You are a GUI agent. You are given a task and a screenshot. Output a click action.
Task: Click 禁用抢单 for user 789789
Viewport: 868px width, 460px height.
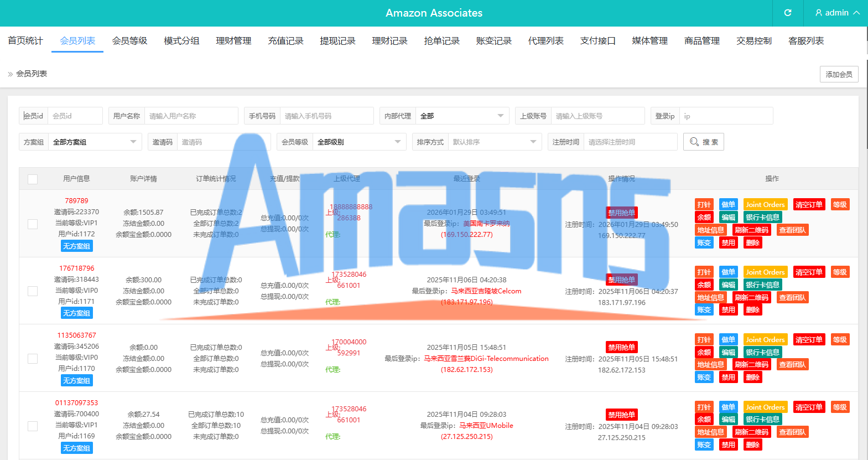[621, 213]
